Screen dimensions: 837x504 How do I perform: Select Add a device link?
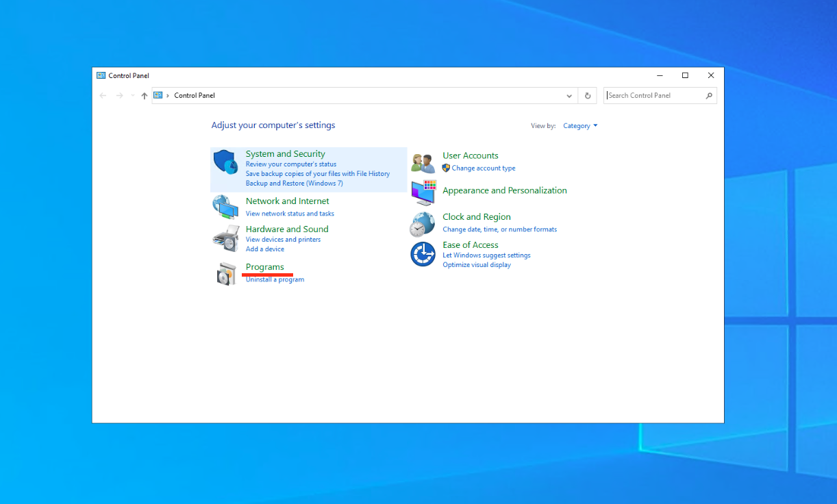265,249
